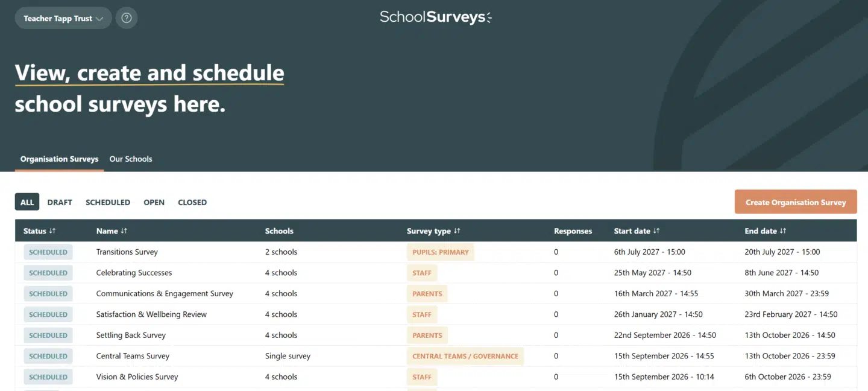868x391 pixels.
Task: Filter surveys by DRAFT status
Action: click(x=60, y=202)
